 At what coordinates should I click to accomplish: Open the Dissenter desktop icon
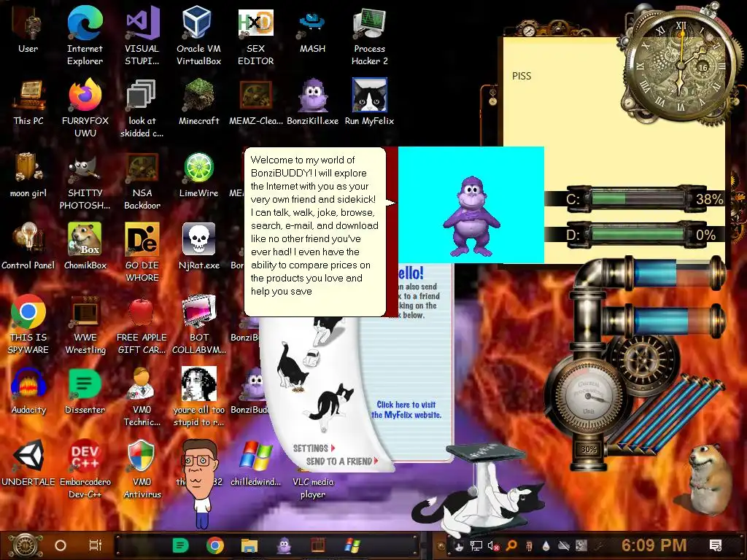[85, 391]
